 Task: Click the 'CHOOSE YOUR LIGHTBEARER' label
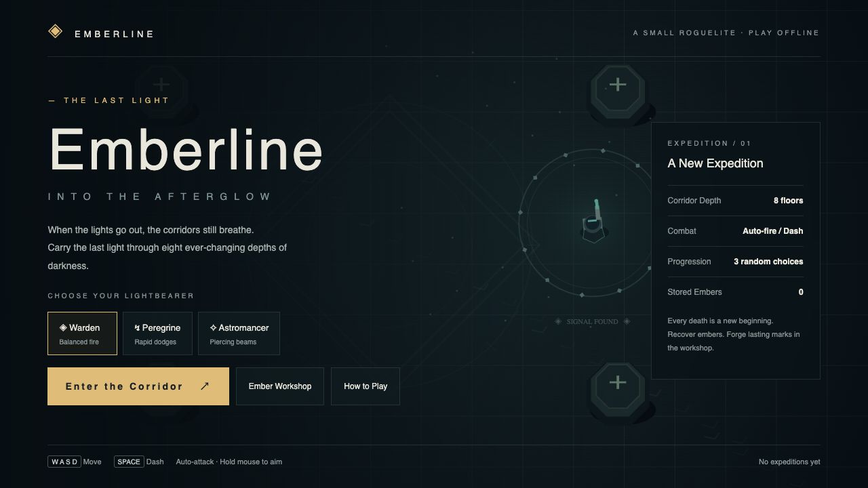click(121, 296)
